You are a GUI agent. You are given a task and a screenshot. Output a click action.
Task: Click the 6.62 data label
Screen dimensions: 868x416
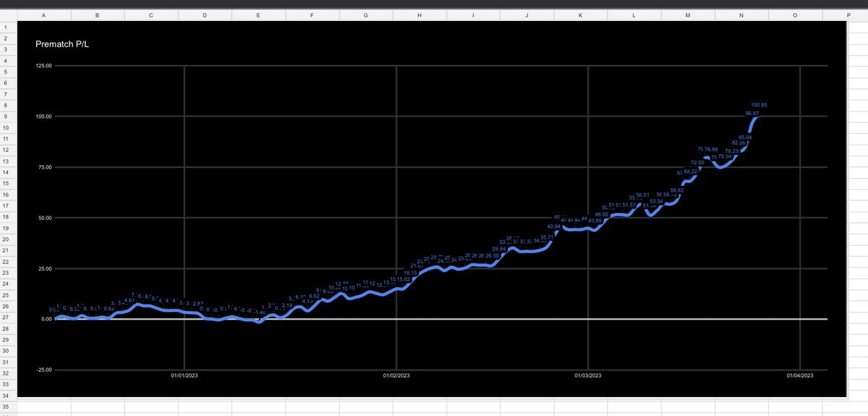[x=315, y=296]
